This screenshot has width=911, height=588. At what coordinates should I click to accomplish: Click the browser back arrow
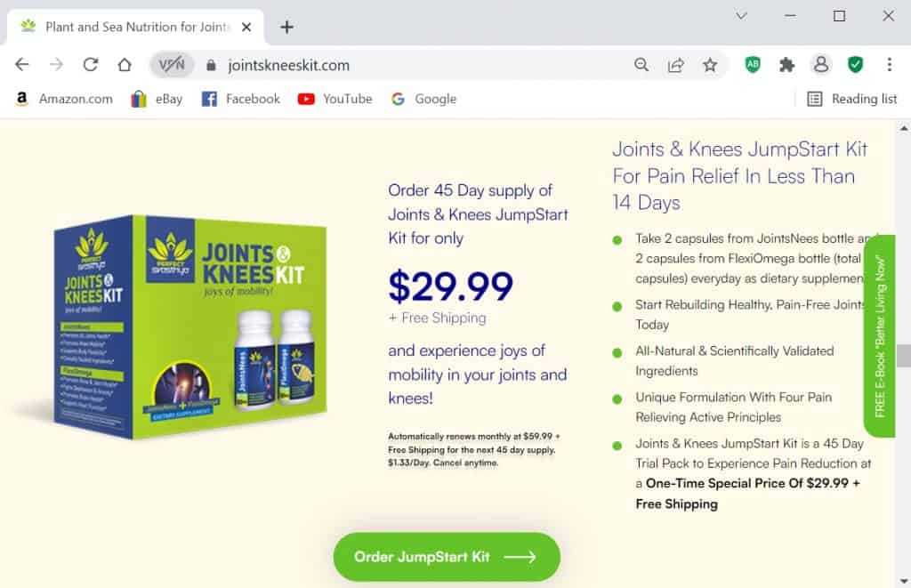[x=22, y=65]
